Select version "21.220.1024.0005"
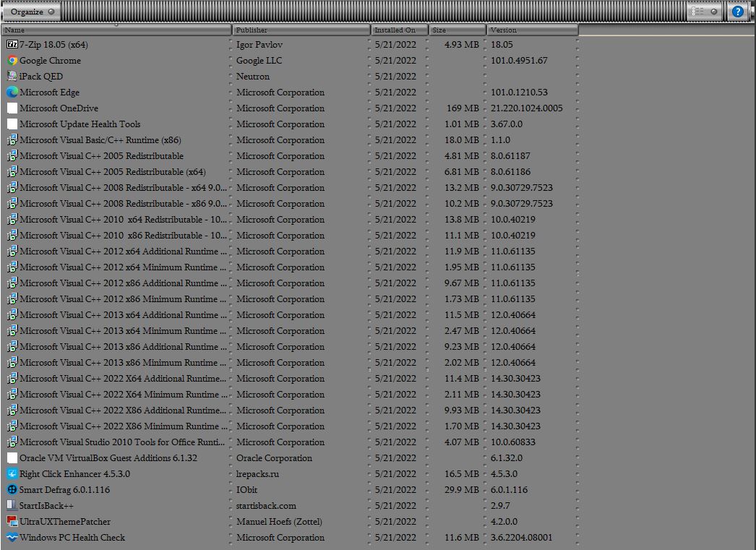 click(526, 108)
